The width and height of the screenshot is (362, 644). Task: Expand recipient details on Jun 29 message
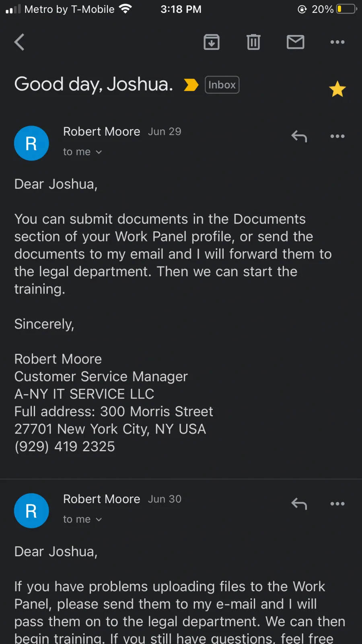(82, 152)
